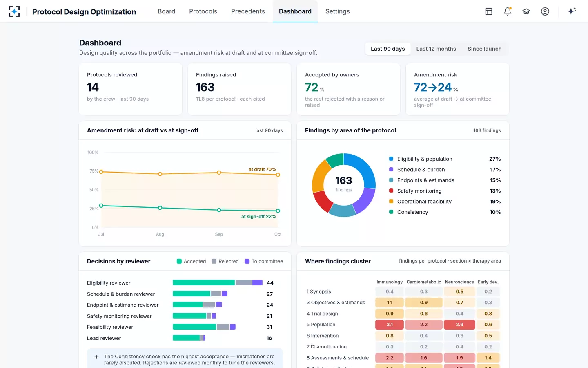Click the Protocols reviewed card
Screen dimensions: 588x368
tap(131, 89)
